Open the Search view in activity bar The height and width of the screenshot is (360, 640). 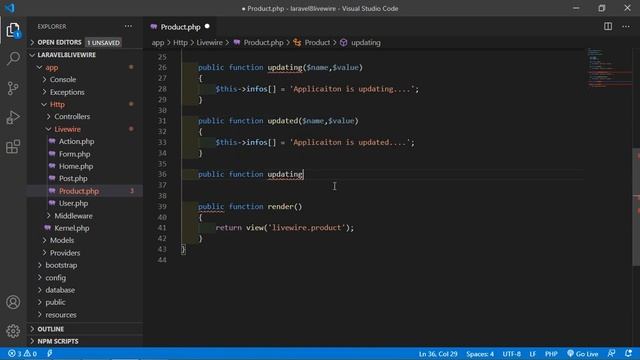click(x=13, y=58)
